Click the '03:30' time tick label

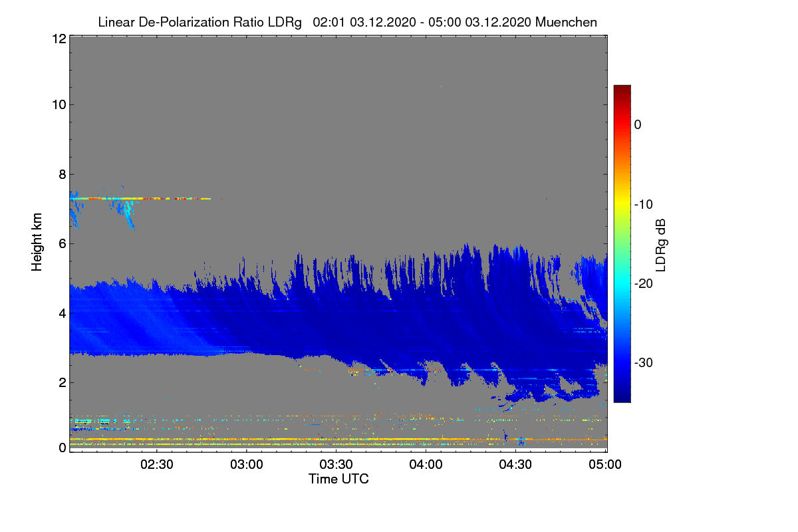337,465
